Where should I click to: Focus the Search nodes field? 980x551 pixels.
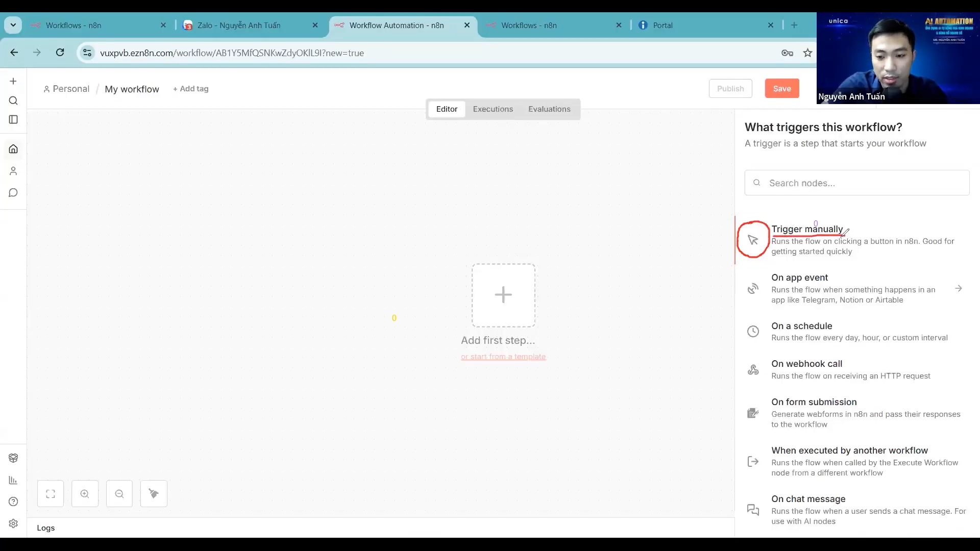pos(857,183)
